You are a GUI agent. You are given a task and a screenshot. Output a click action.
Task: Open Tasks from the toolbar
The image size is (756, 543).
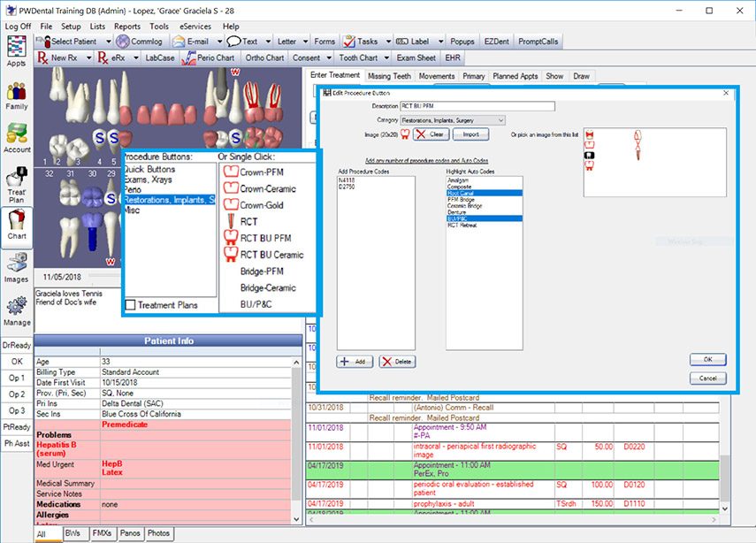pyautogui.click(x=361, y=42)
